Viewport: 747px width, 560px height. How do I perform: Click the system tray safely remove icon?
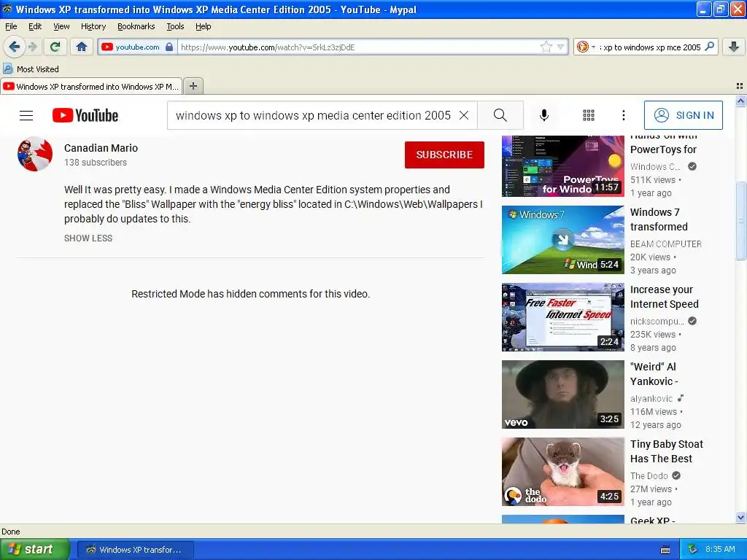click(x=692, y=549)
